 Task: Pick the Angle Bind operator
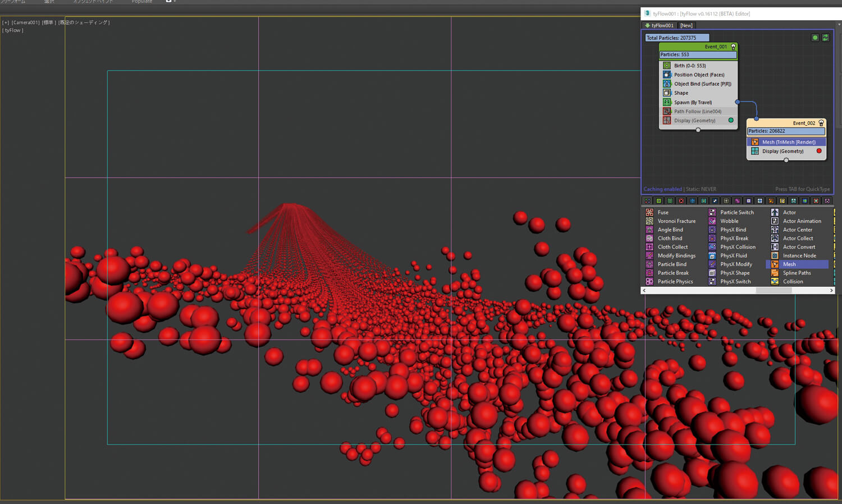tap(665, 230)
